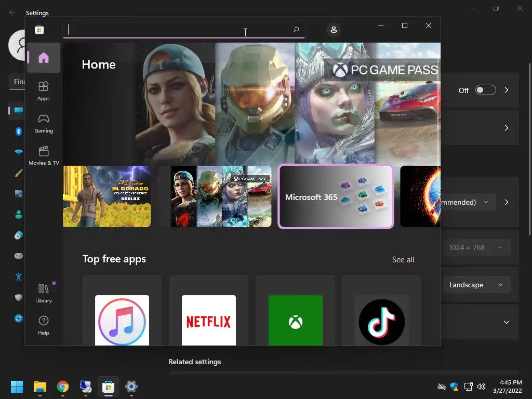Toggle the Off switch in Settings window

point(485,90)
